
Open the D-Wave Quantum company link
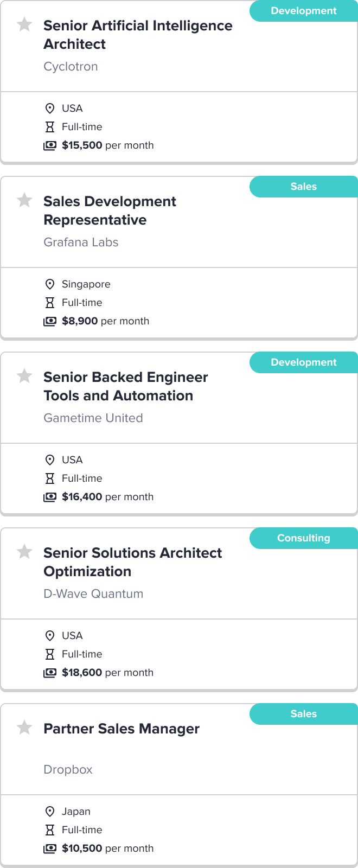tap(93, 594)
